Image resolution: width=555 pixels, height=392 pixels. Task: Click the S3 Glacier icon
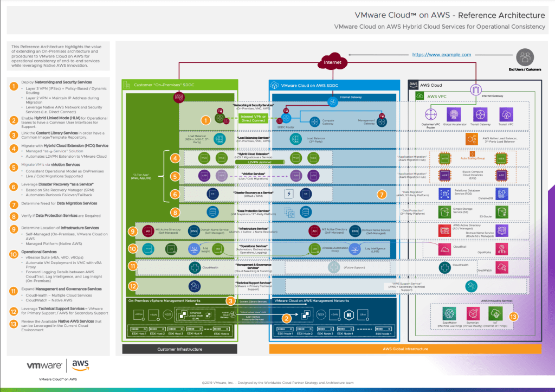tap(501, 211)
